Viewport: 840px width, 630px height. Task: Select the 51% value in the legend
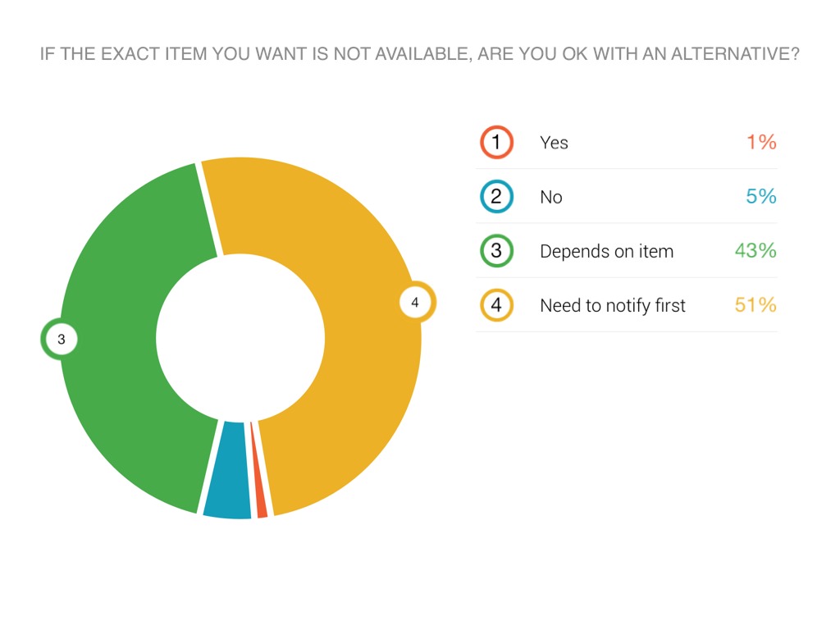point(755,305)
